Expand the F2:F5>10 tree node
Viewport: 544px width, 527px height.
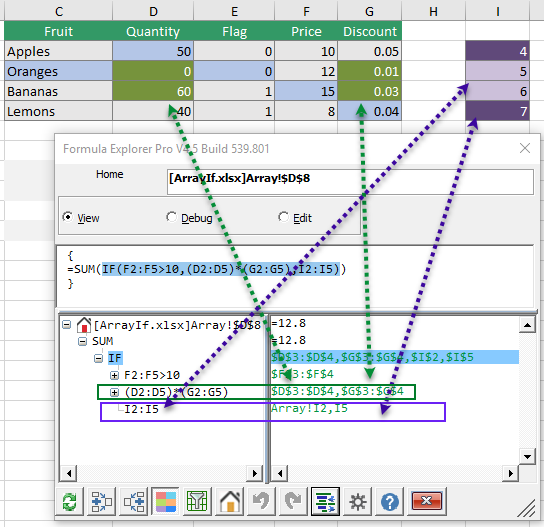114,375
